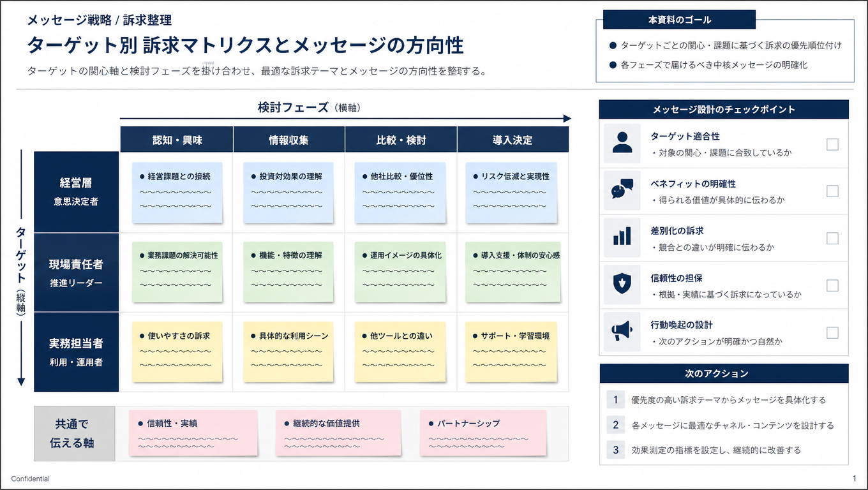This screenshot has height=490, width=868.
Task: Select the 運用イメージの具体化 sticky note
Action: 400,272
